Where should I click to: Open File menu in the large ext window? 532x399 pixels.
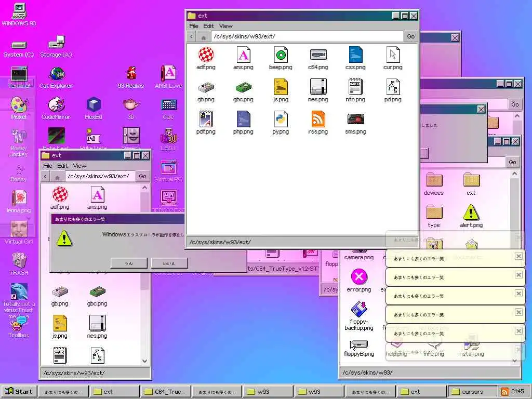tap(194, 26)
